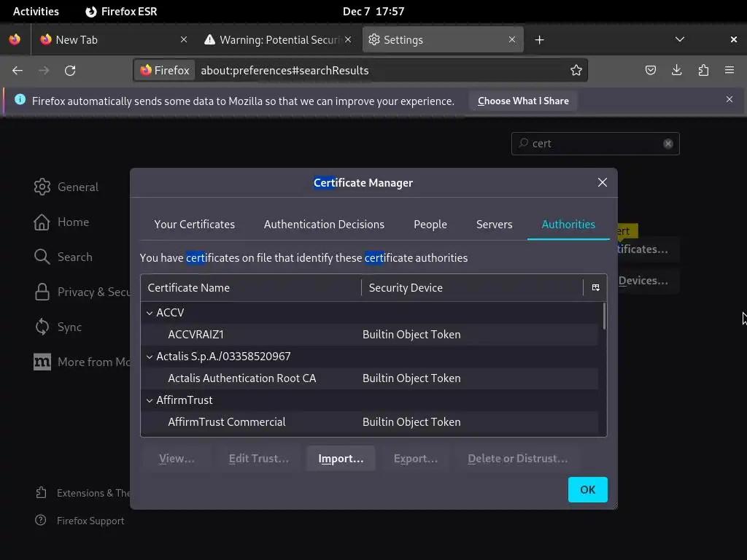The width and height of the screenshot is (747, 560).
Task: Select Actalis Authentication Root CA row
Action: [x=369, y=378]
